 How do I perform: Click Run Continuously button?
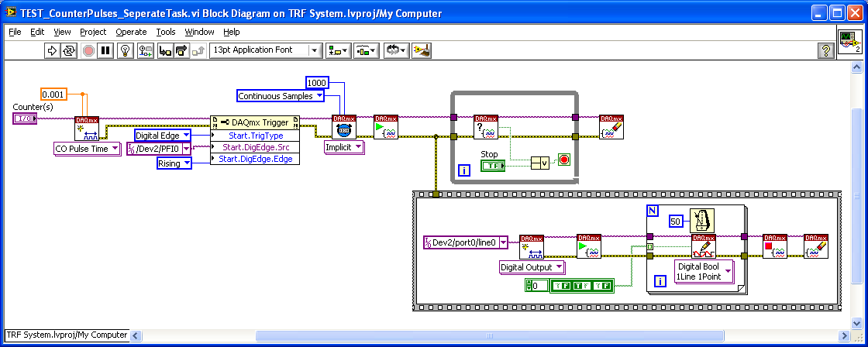coord(69,50)
